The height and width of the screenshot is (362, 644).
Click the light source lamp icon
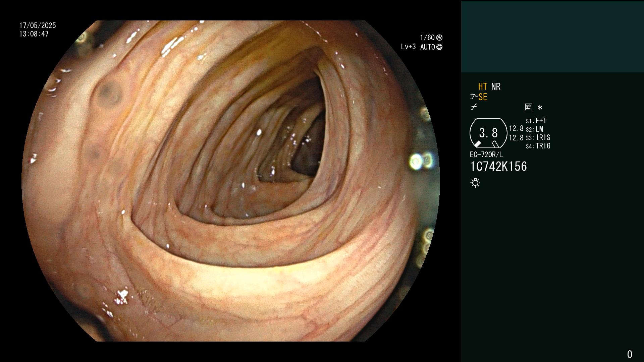[x=475, y=183]
